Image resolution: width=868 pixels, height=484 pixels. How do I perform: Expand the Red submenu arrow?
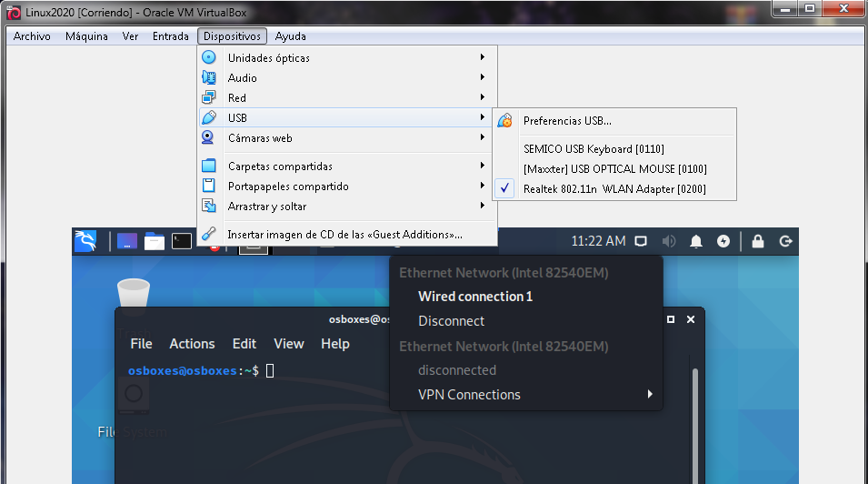pyautogui.click(x=483, y=97)
